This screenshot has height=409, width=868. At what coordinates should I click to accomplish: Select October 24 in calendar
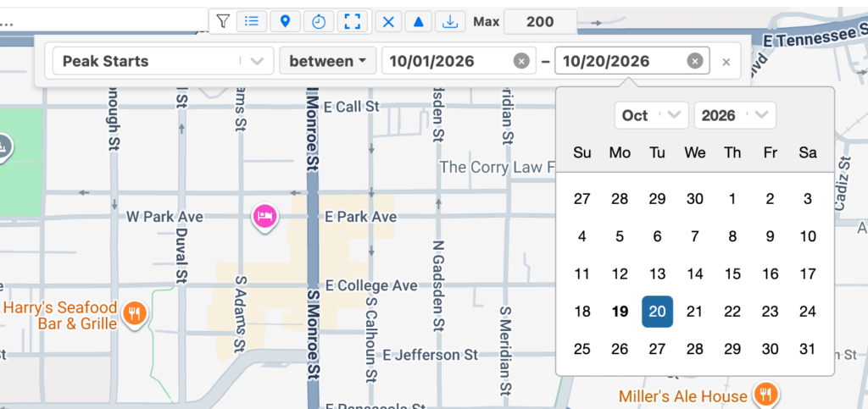808,312
